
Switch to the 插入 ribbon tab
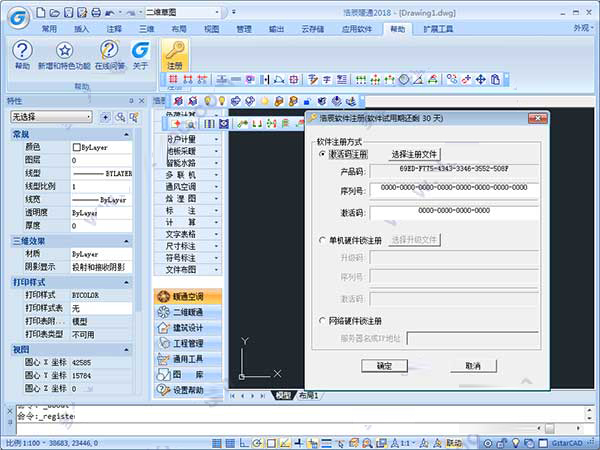click(81, 29)
